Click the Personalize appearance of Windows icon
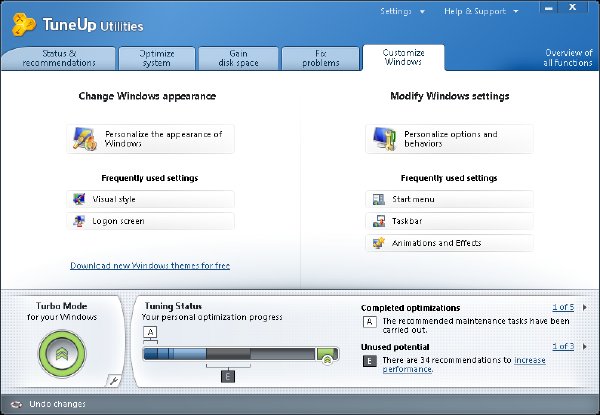 (x=85, y=139)
